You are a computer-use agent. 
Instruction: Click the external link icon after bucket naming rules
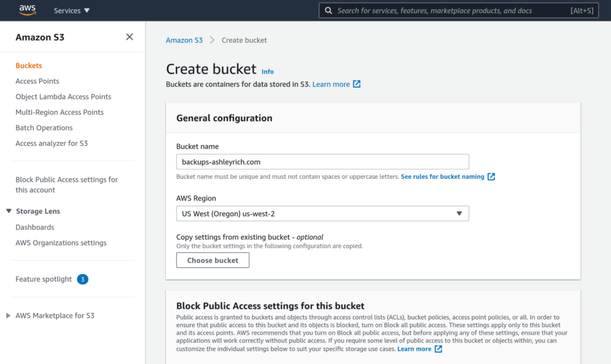tap(490, 176)
